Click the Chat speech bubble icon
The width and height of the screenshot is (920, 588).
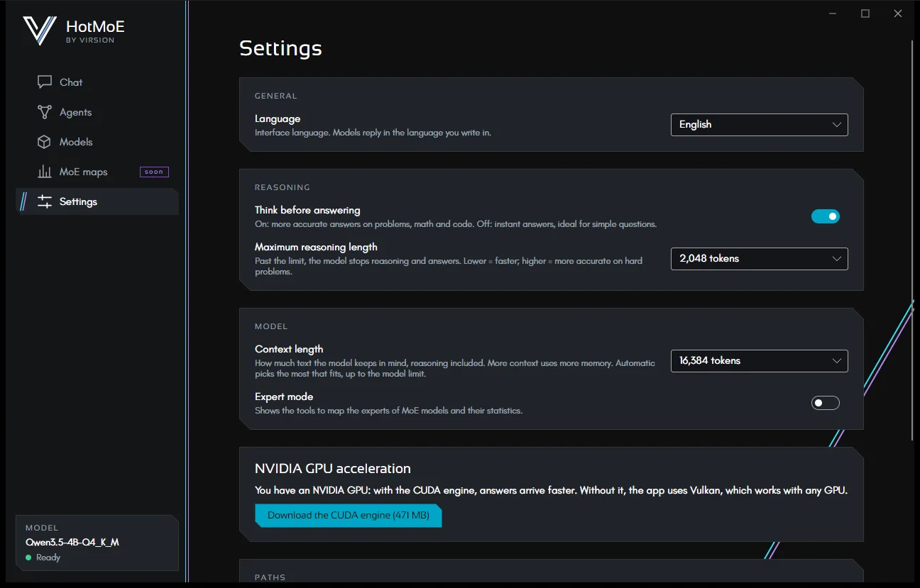tap(45, 82)
